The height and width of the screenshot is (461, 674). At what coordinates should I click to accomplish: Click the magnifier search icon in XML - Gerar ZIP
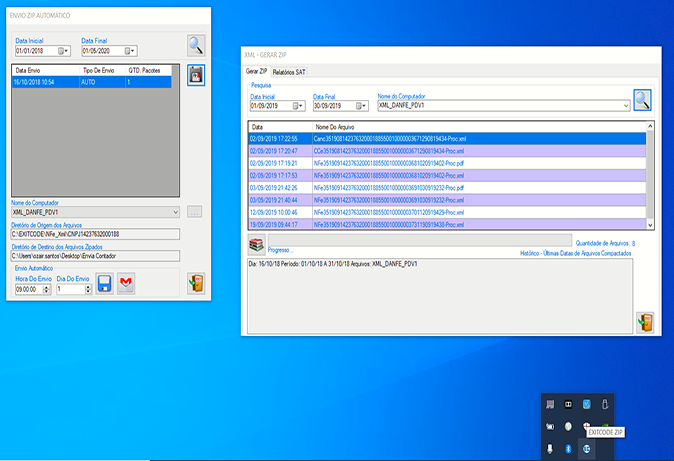click(642, 100)
